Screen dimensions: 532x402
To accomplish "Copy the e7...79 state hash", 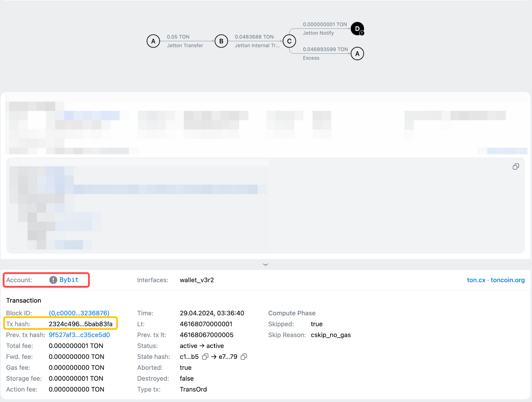I will pyautogui.click(x=244, y=357).
